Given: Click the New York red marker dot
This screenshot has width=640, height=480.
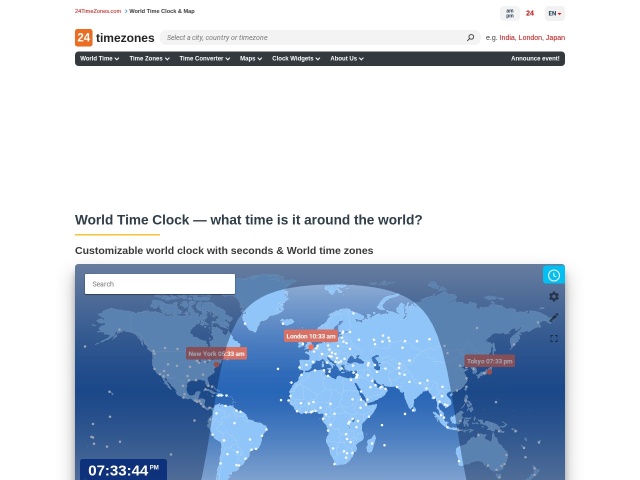Looking at the screenshot, I should click(216, 364).
